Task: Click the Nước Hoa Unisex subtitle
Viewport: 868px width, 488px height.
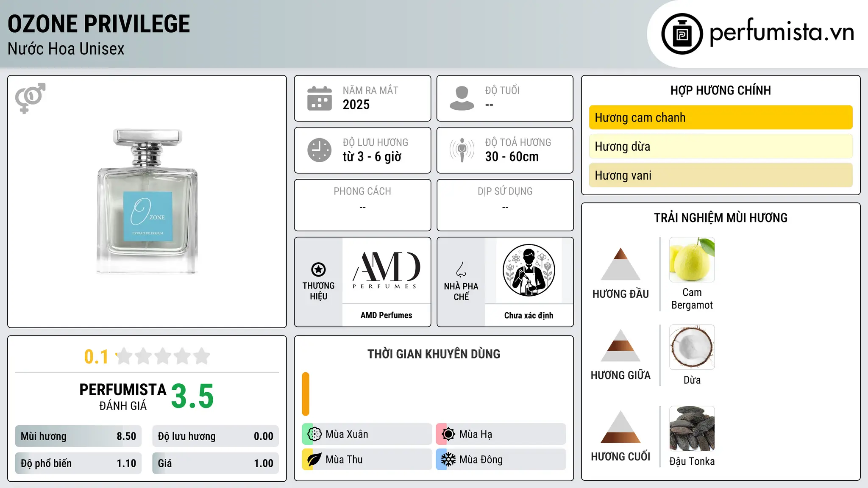Action: click(66, 49)
